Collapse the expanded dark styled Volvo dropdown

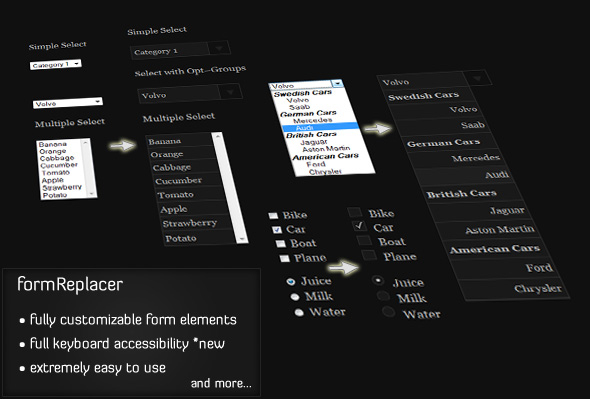coord(477,78)
